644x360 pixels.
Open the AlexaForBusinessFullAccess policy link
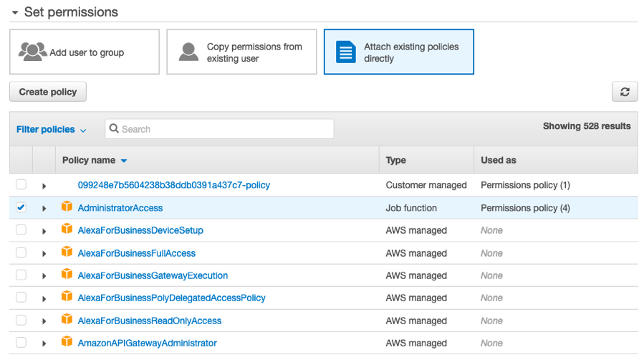pyautogui.click(x=136, y=253)
